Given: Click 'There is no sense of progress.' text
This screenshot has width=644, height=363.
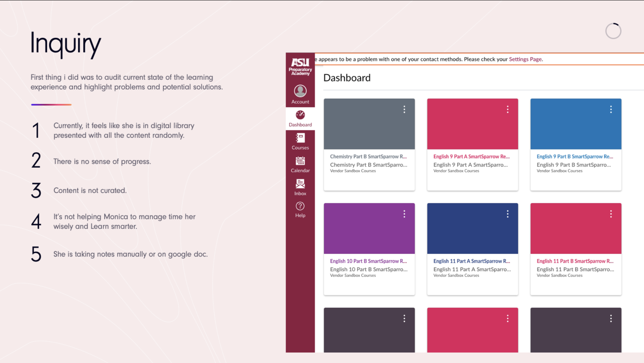Looking at the screenshot, I should 102,162.
